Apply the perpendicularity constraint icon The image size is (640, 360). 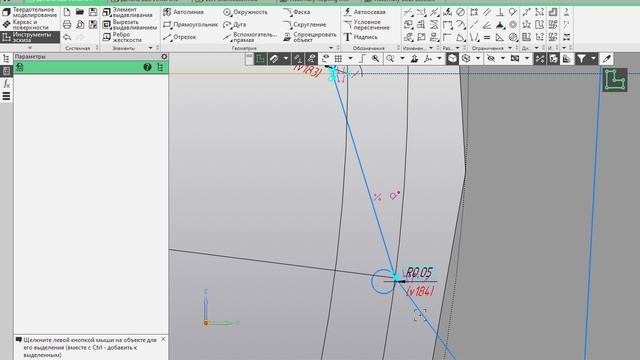500,12
